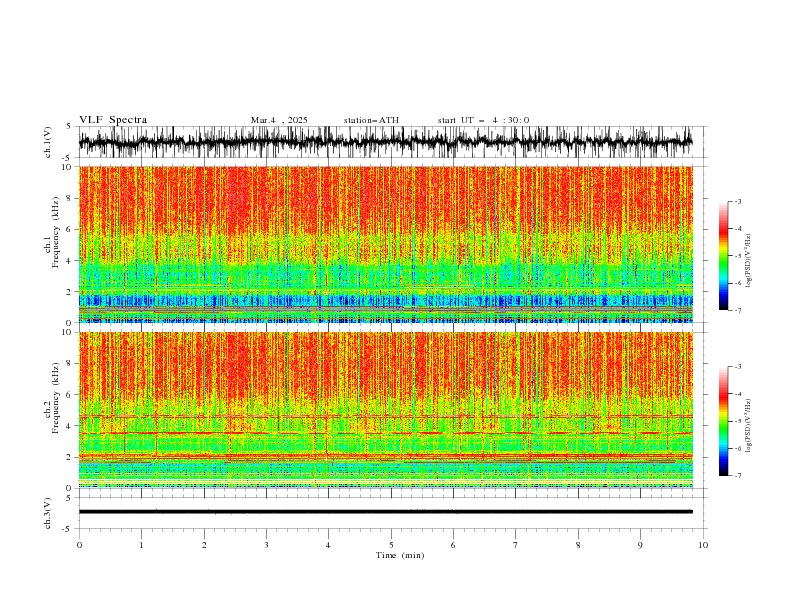
Task: Click the "4" tick on ch.2 frequency axis
Action: [x=69, y=426]
